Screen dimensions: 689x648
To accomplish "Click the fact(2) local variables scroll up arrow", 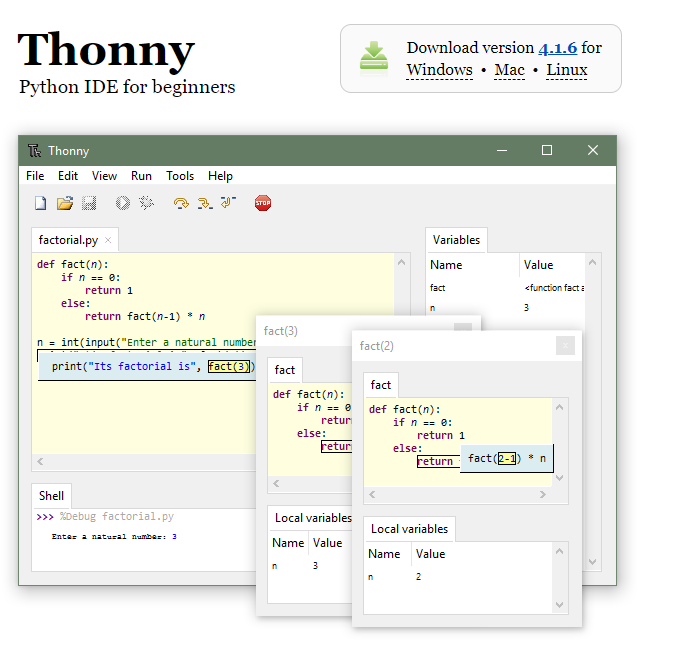I will point(559,551).
